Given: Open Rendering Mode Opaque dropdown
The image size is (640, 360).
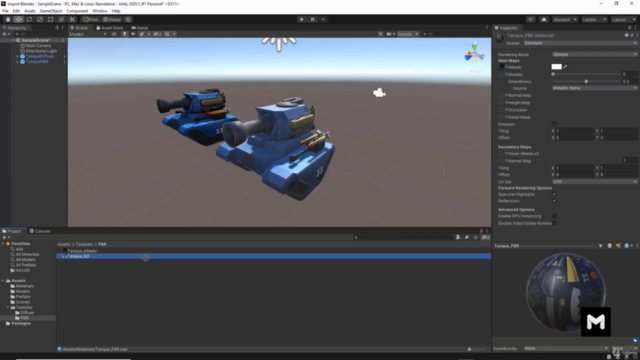Looking at the screenshot, I should 594,54.
